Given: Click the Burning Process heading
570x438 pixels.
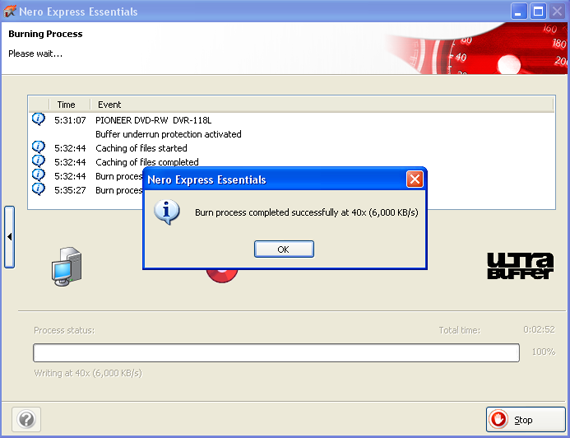Looking at the screenshot, I should click(45, 34).
